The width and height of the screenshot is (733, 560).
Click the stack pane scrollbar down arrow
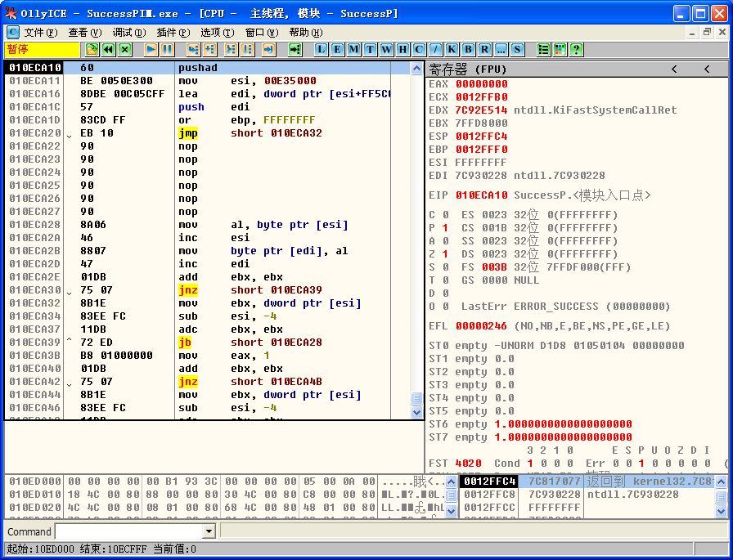(x=722, y=511)
